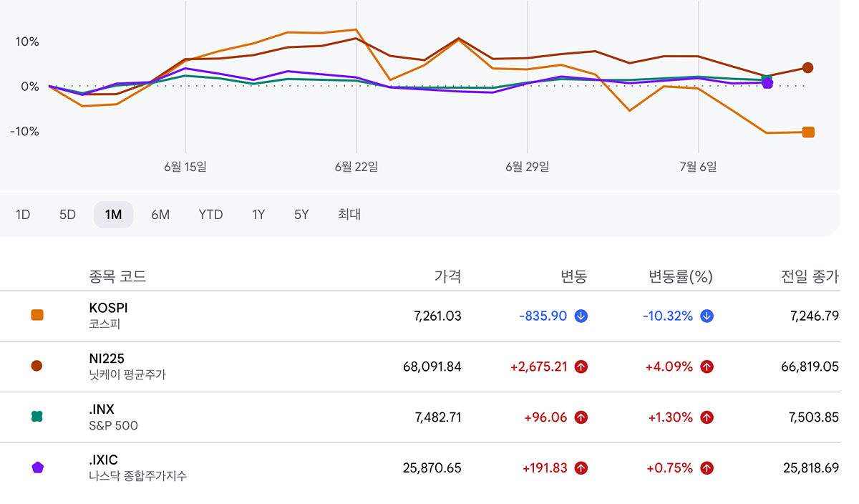
Task: Click the 변동률(%) column header
Action: [x=681, y=276]
